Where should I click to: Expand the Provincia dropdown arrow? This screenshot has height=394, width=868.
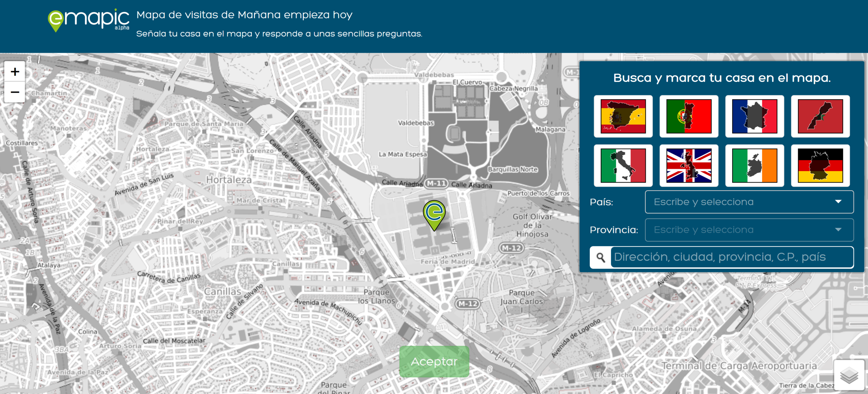coord(838,230)
